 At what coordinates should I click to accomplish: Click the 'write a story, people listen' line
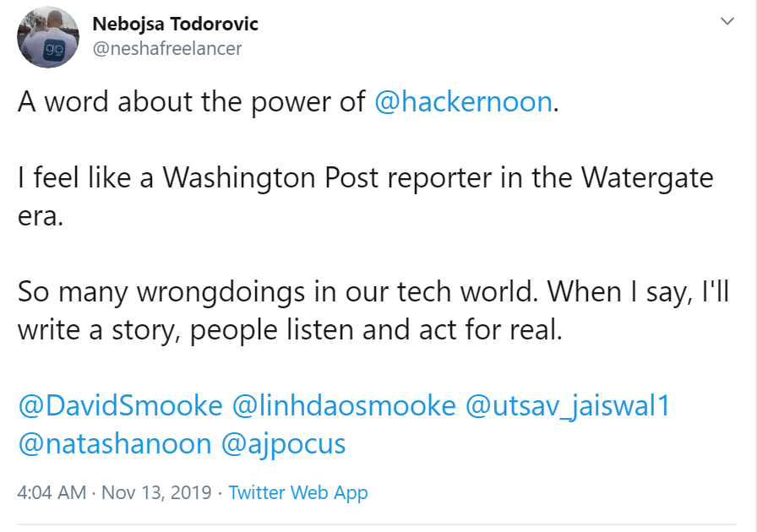click(290, 329)
